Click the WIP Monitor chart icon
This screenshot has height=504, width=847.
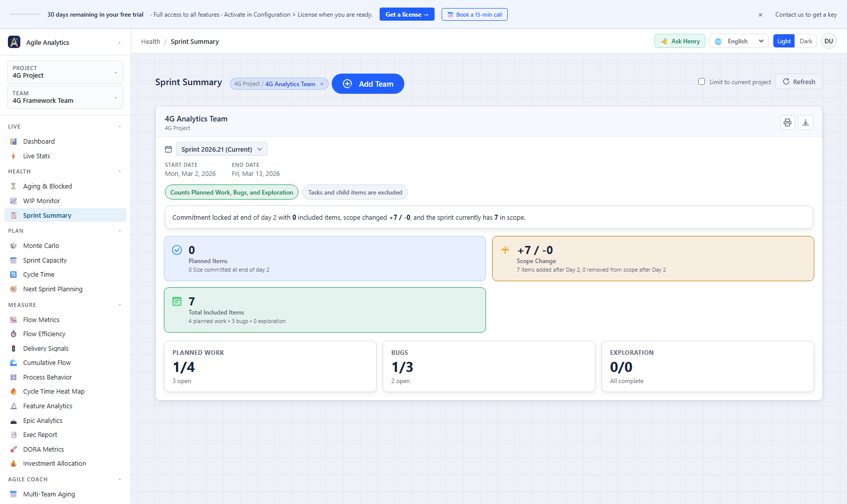(x=14, y=201)
